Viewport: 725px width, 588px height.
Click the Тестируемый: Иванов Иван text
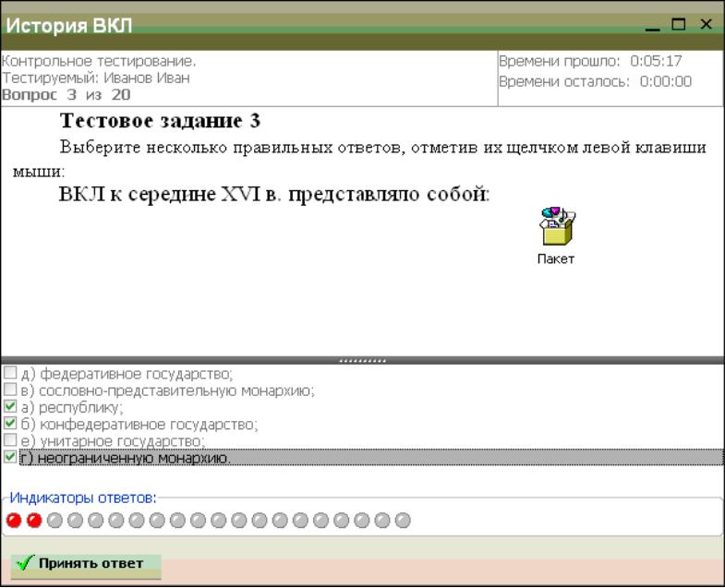96,78
